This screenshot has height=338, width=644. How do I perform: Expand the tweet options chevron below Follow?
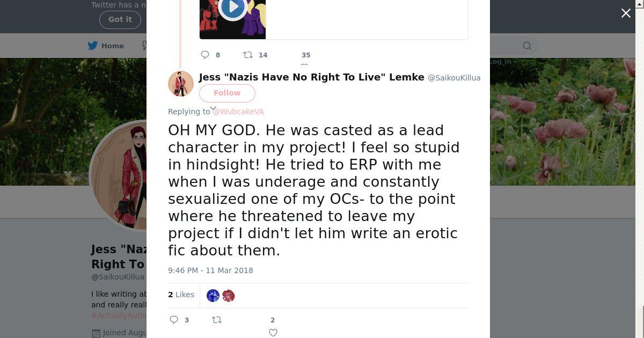(213, 108)
